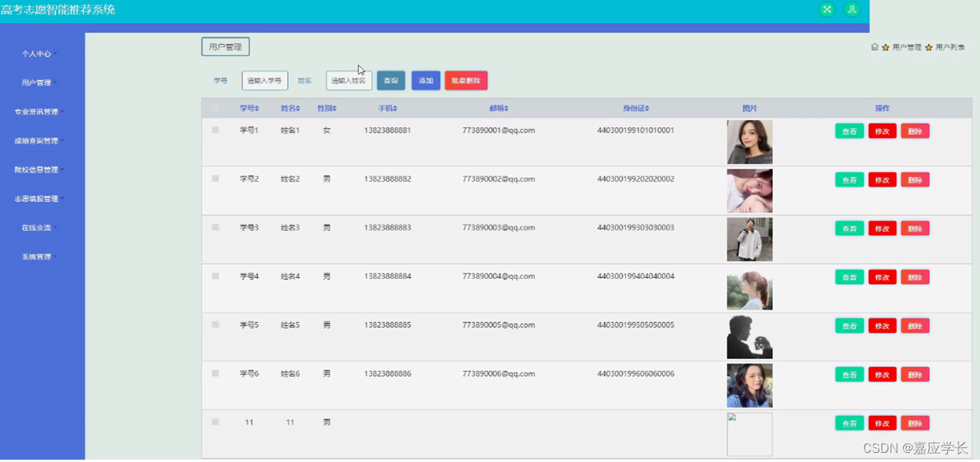Image resolution: width=980 pixels, height=462 pixels.
Task: Edit row 11 with the 修改 button
Action: (x=882, y=423)
